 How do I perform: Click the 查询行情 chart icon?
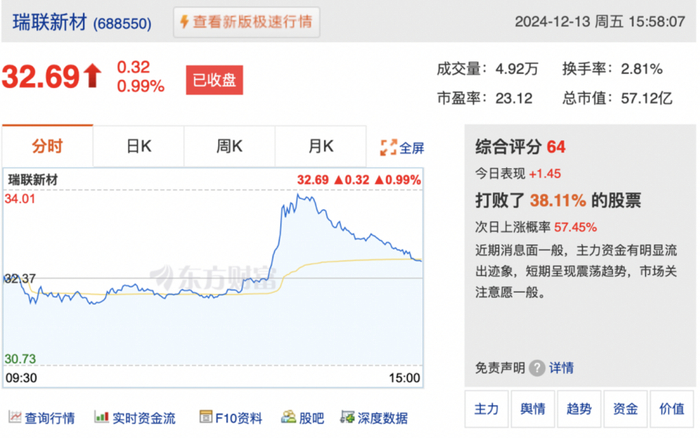click(15, 417)
